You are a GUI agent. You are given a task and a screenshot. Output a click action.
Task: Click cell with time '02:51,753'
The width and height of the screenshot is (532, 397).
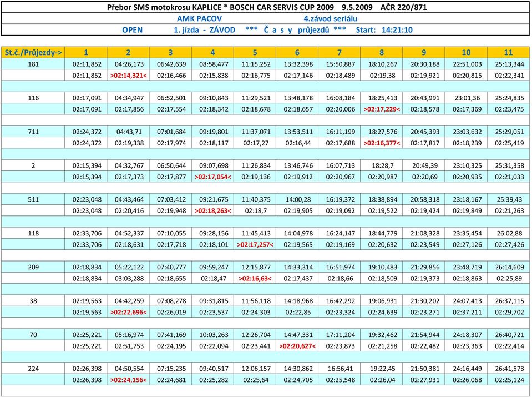128,346
